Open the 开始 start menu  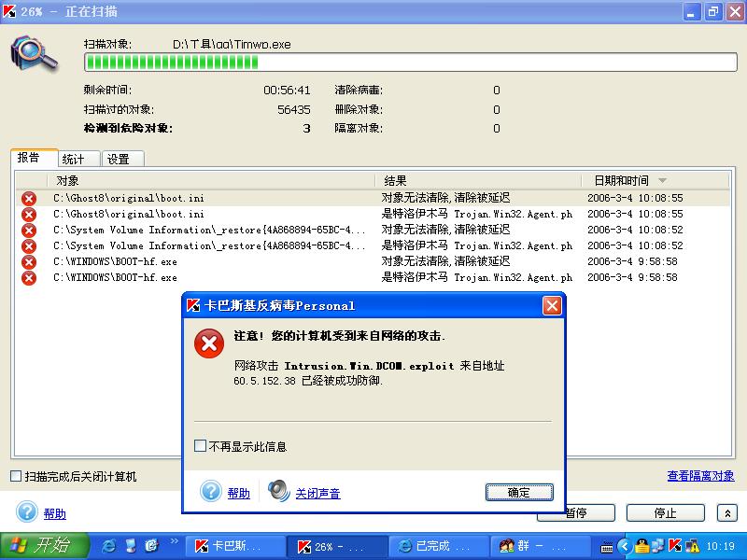(x=44, y=546)
